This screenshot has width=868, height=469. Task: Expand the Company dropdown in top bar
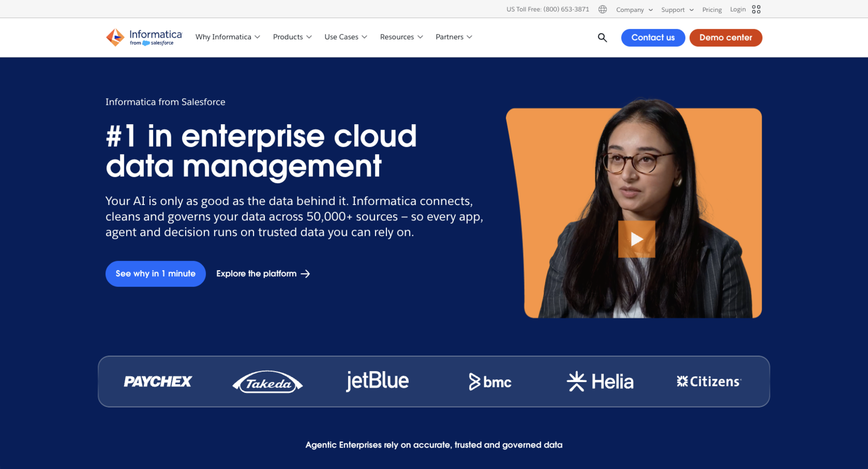tap(634, 10)
